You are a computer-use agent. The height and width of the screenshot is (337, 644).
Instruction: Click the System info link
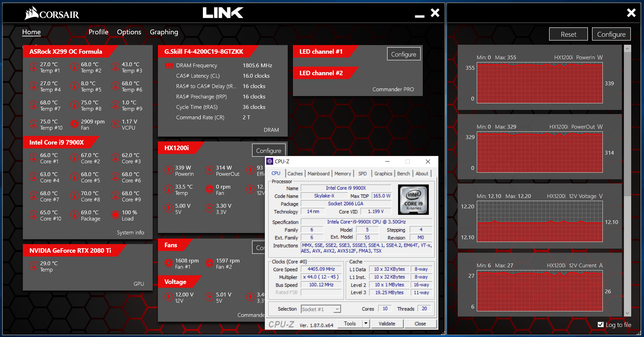[131, 232]
